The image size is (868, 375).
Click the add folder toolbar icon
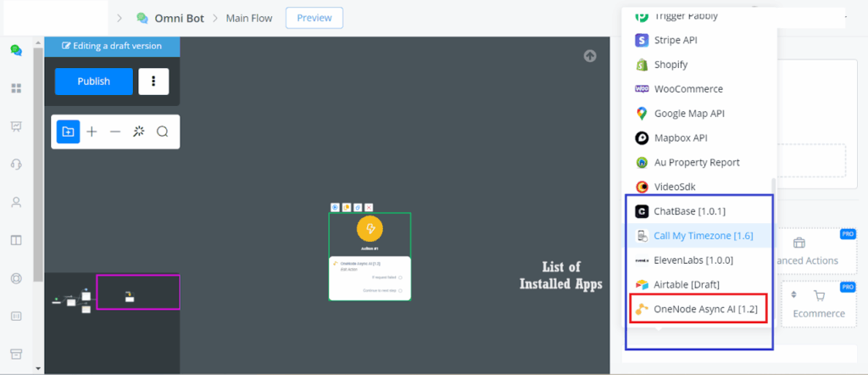coord(69,132)
